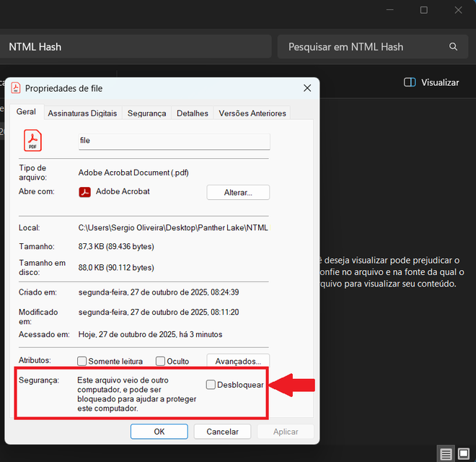Open the Assinaturas Digitais tab
Viewport: 476px width, 462px height.
tap(82, 113)
